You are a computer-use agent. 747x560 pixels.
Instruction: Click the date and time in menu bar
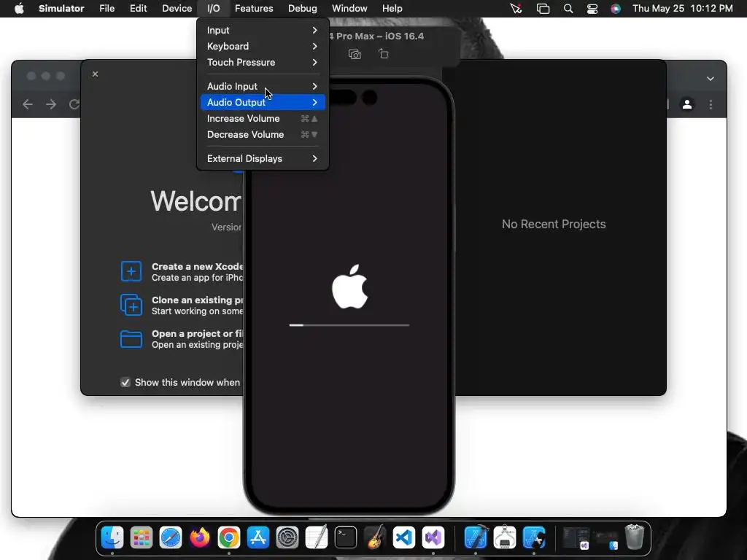[x=682, y=9]
